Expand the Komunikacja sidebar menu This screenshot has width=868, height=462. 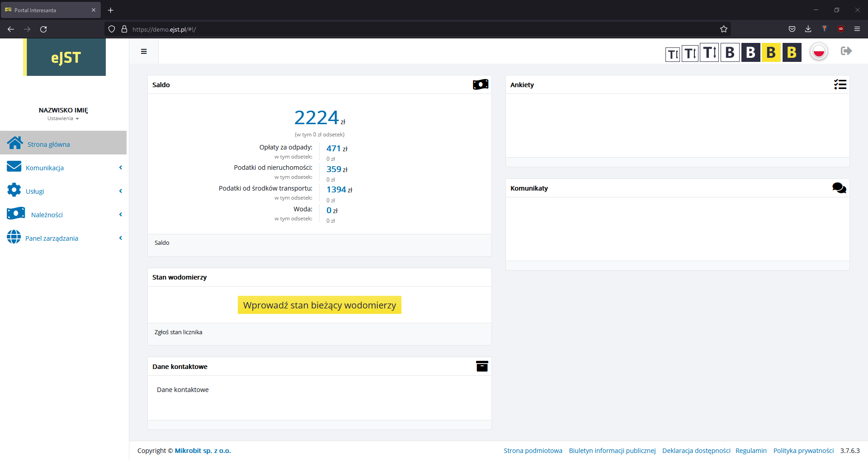tap(45, 168)
